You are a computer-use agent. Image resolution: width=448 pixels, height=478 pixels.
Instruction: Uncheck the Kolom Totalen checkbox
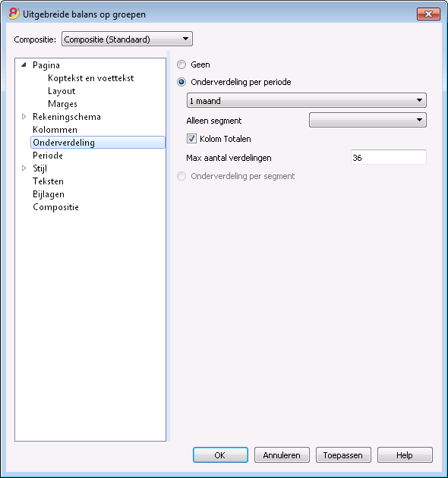tap(191, 139)
